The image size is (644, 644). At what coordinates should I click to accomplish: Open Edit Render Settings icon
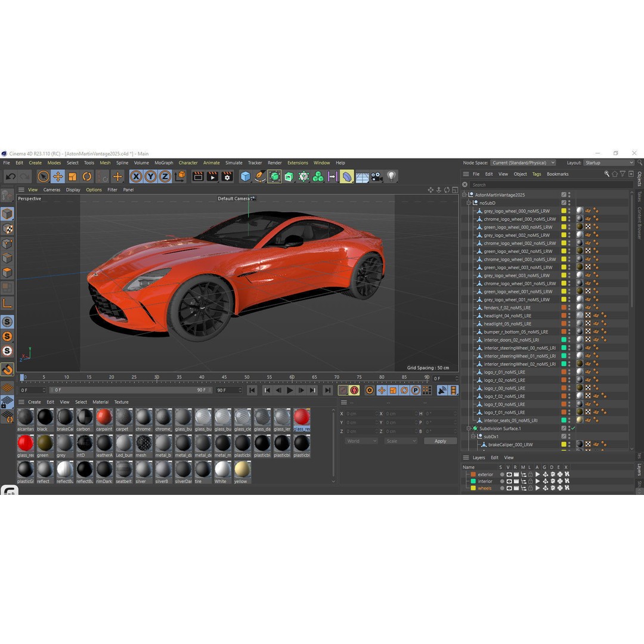tap(227, 177)
